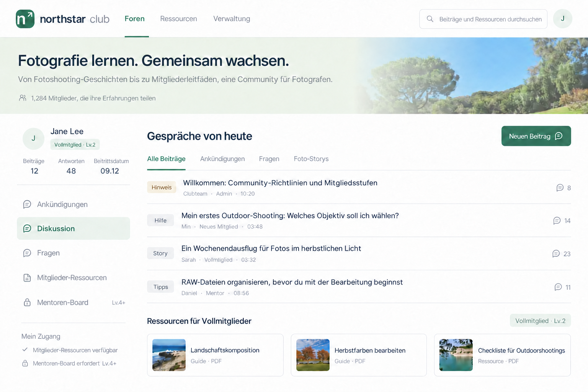
Task: Open the user avatar J in header
Action: (562, 19)
